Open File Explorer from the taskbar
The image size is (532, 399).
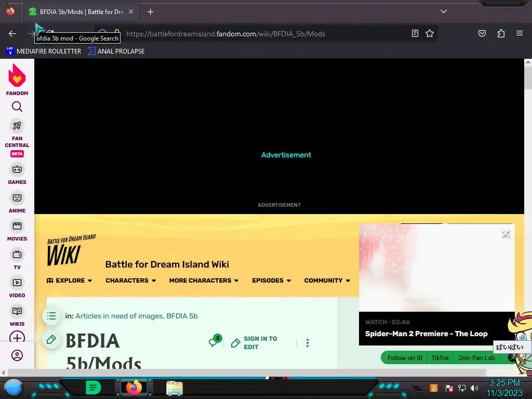[x=175, y=388]
